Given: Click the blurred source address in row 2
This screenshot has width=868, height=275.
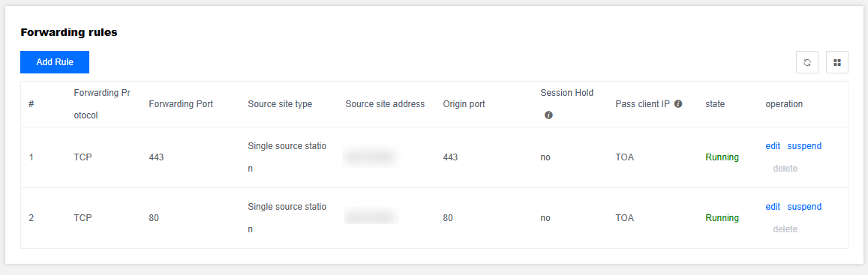Looking at the screenshot, I should (371, 216).
